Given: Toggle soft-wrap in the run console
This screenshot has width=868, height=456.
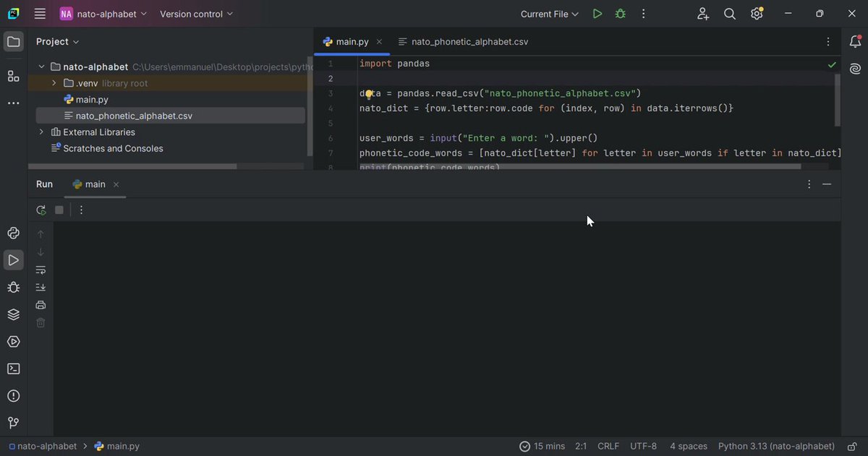Looking at the screenshot, I should [x=41, y=270].
